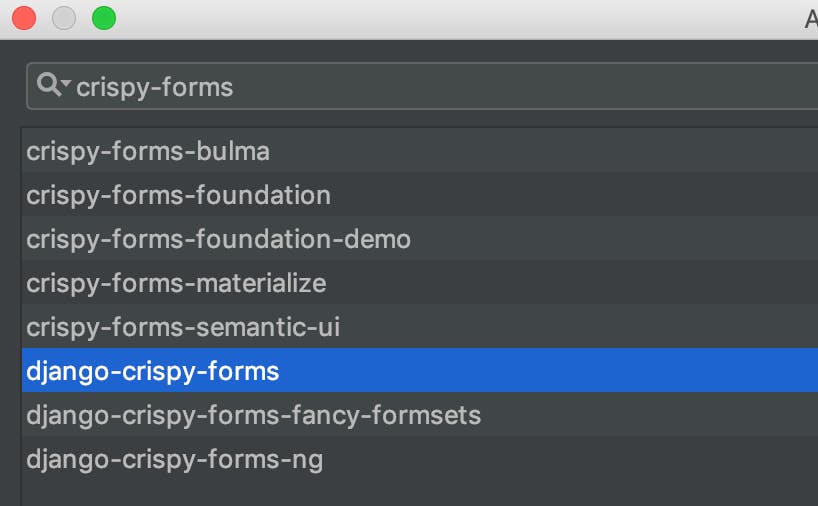Choose django-crispy-forms-ng package

tap(174, 459)
